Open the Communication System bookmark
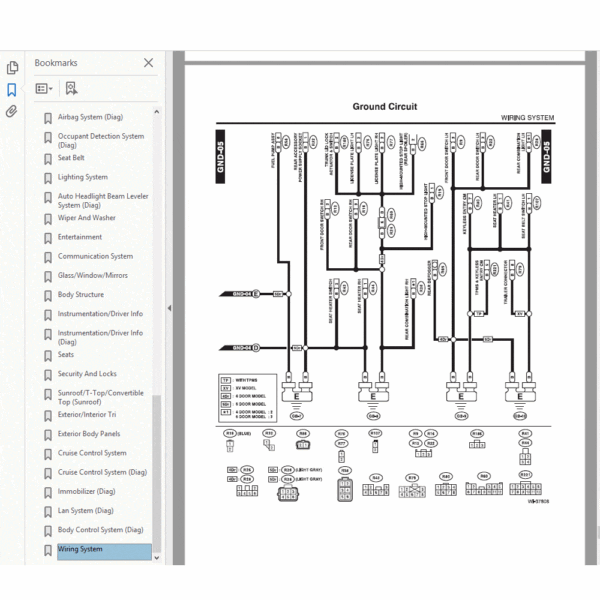This screenshot has width=600, height=600. tap(95, 256)
